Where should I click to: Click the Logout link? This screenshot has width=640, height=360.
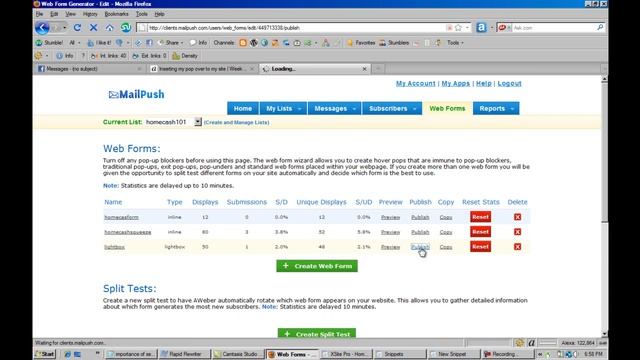pyautogui.click(x=509, y=83)
